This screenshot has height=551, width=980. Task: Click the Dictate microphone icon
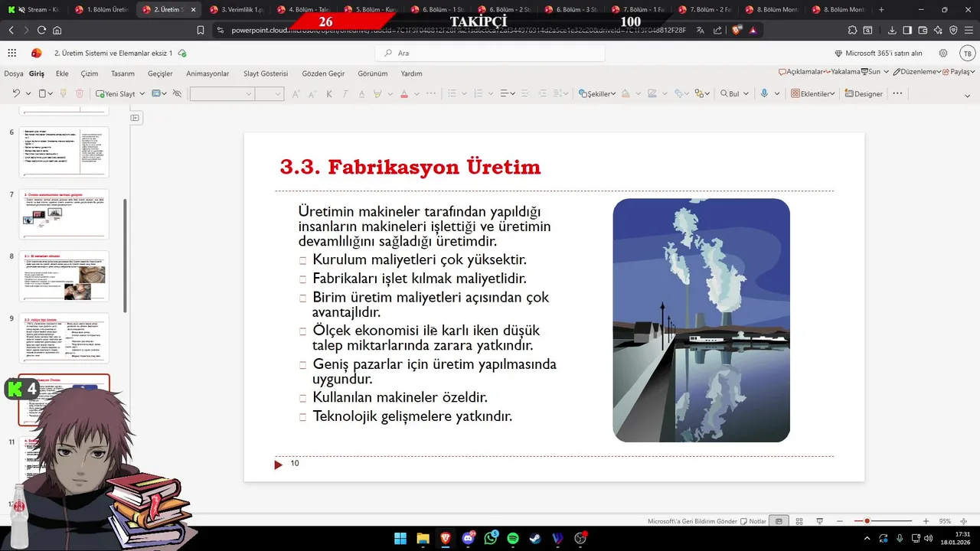(x=764, y=93)
